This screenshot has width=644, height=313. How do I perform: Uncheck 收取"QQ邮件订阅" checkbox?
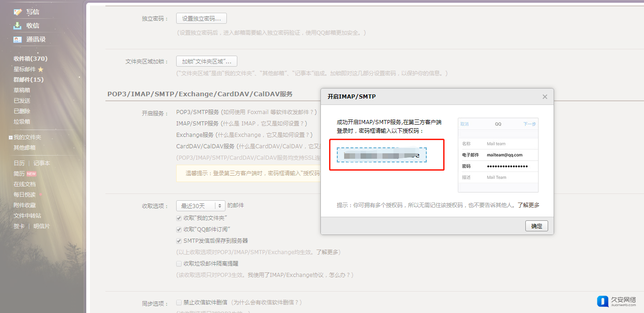point(179,230)
